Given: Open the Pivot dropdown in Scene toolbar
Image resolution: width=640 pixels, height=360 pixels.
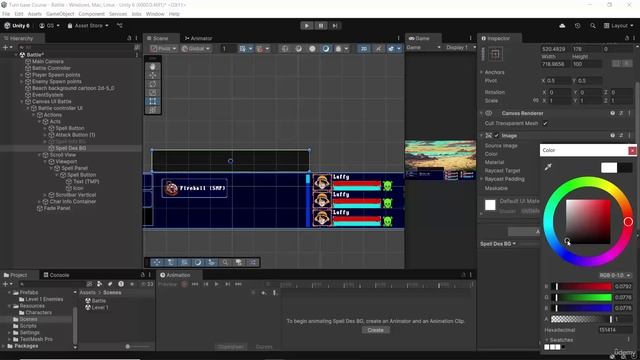Looking at the screenshot, I should [163, 49].
